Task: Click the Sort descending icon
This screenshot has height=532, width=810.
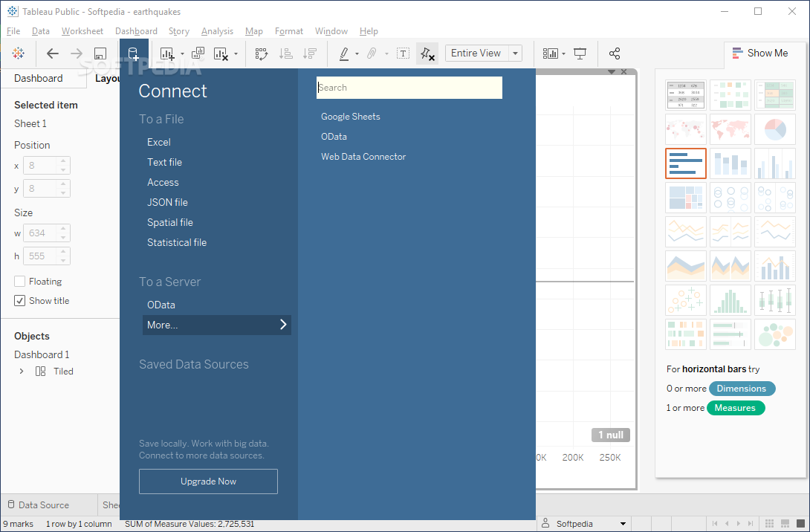Action: coord(310,53)
